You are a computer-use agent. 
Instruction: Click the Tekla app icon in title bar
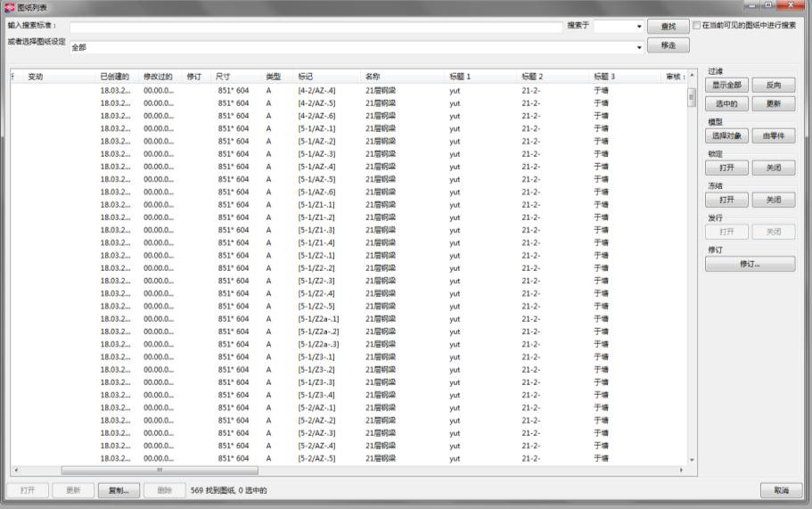click(9, 7)
